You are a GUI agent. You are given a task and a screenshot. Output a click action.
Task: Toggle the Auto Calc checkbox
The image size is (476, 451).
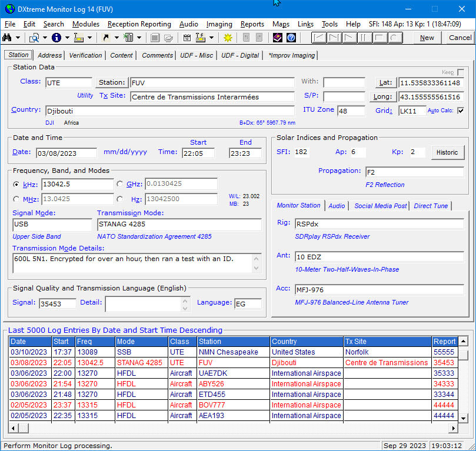[460, 111]
